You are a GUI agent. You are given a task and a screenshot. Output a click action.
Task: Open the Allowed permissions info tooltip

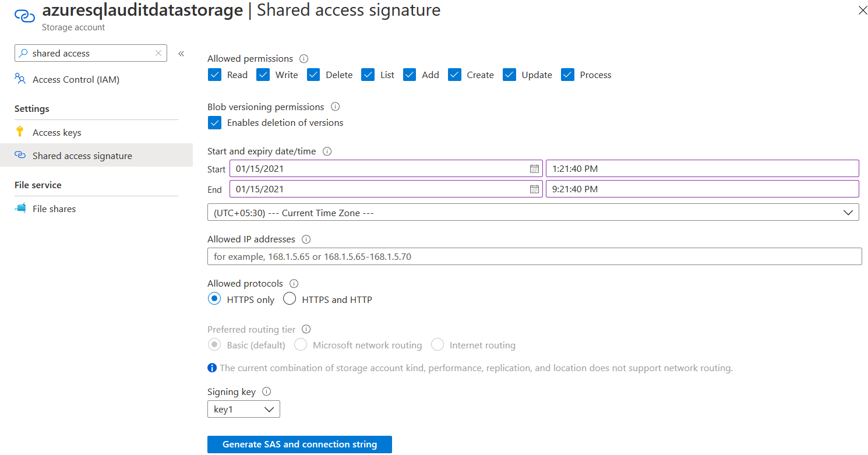[x=304, y=58]
